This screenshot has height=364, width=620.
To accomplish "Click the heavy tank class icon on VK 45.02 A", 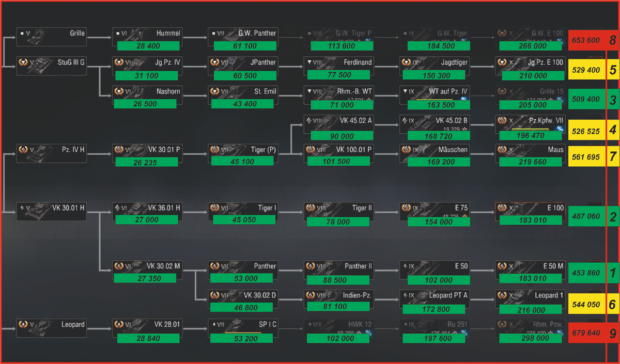I will (309, 120).
